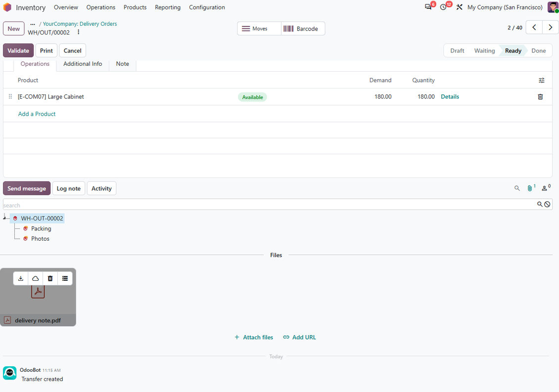
Task: Click the chatter search magnifier icon
Action: pyautogui.click(x=517, y=188)
